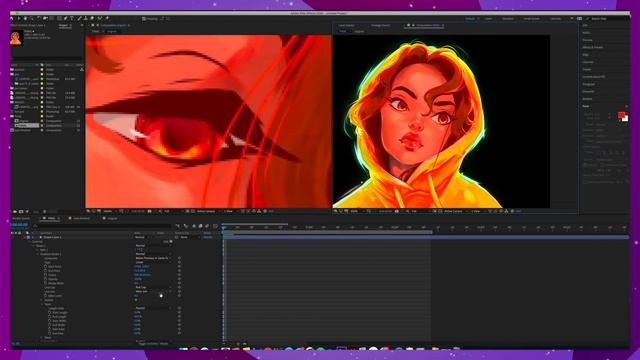
Task: Open the Line Cap dropdown showing Butt Cap
Action: pos(153,287)
